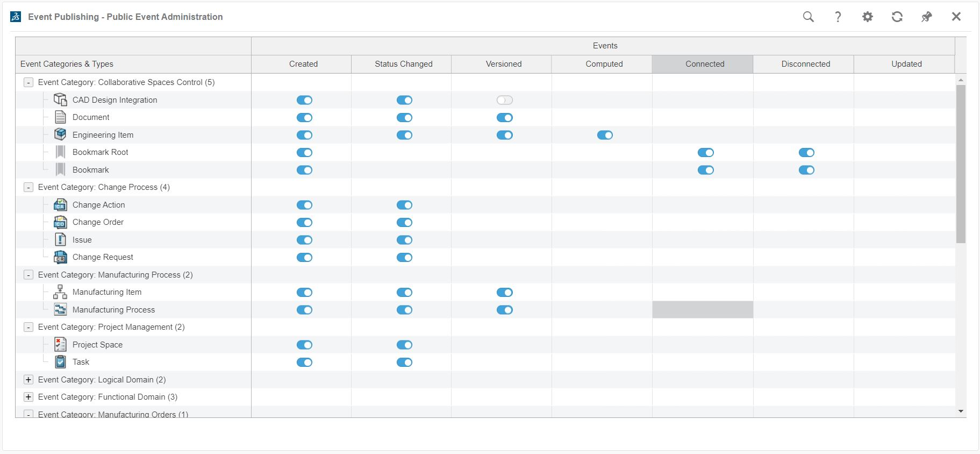980x454 pixels.
Task: Click the Engineering Item cube icon
Action: [60, 134]
